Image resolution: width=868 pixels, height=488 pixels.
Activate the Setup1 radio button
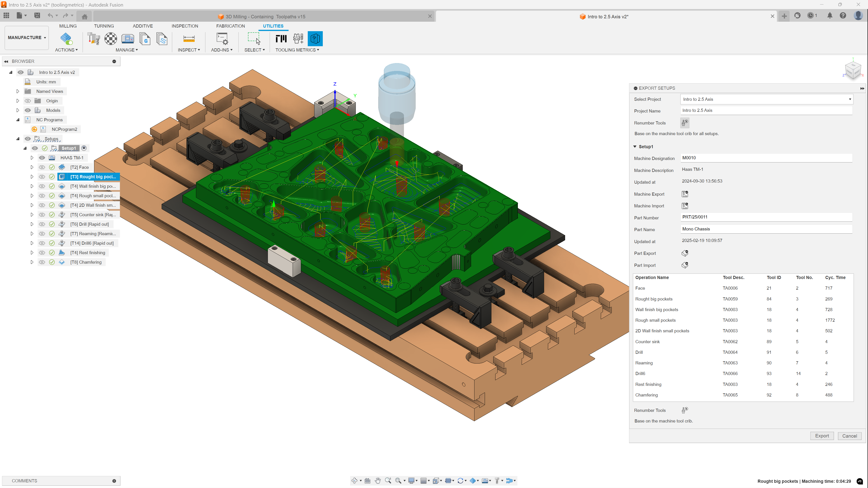[x=84, y=148]
